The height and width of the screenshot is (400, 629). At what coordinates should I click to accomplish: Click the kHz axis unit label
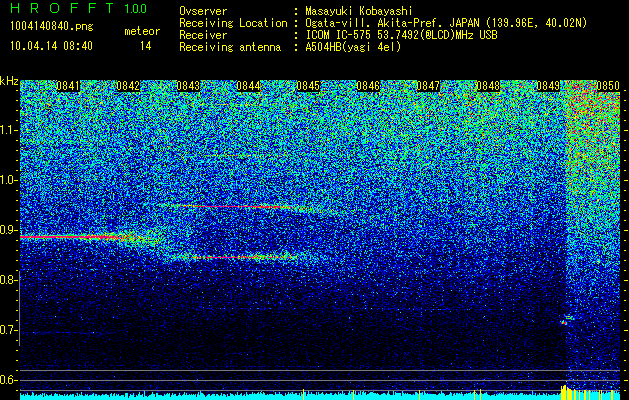click(x=9, y=81)
